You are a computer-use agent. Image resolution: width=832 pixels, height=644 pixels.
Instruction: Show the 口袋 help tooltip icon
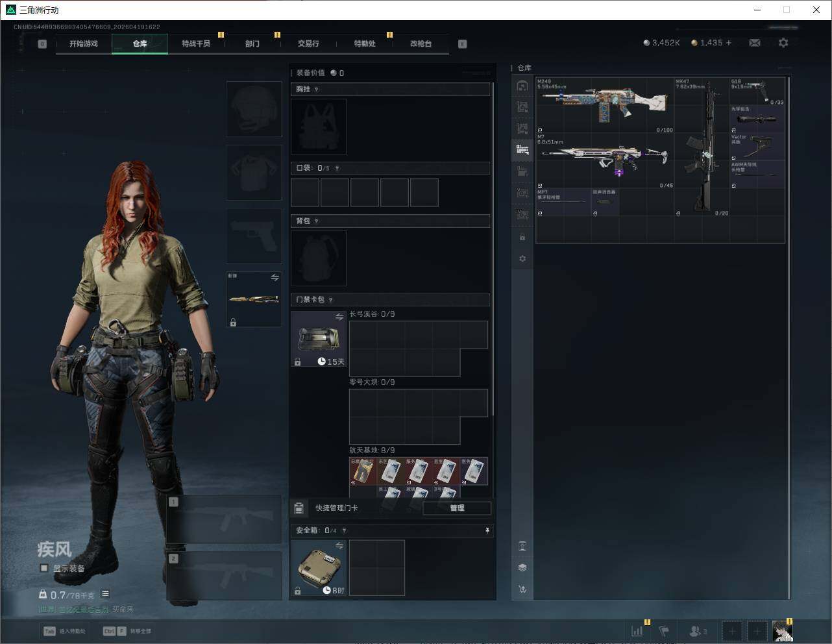coord(337,168)
